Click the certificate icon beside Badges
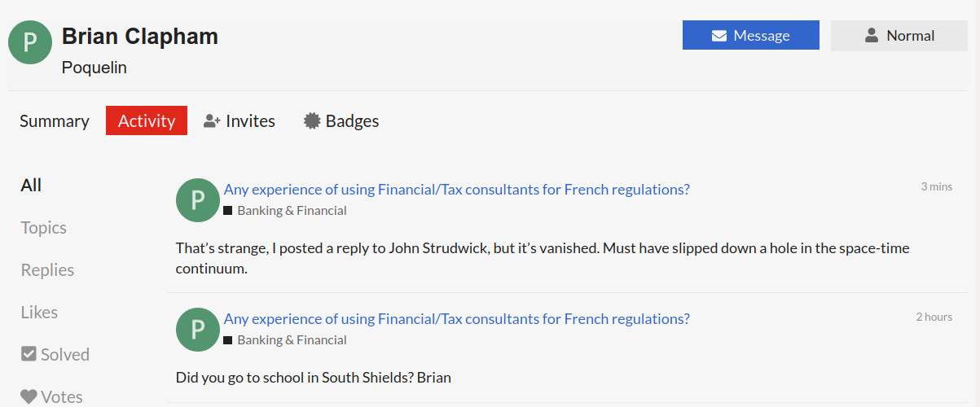The image size is (980, 407). click(312, 121)
